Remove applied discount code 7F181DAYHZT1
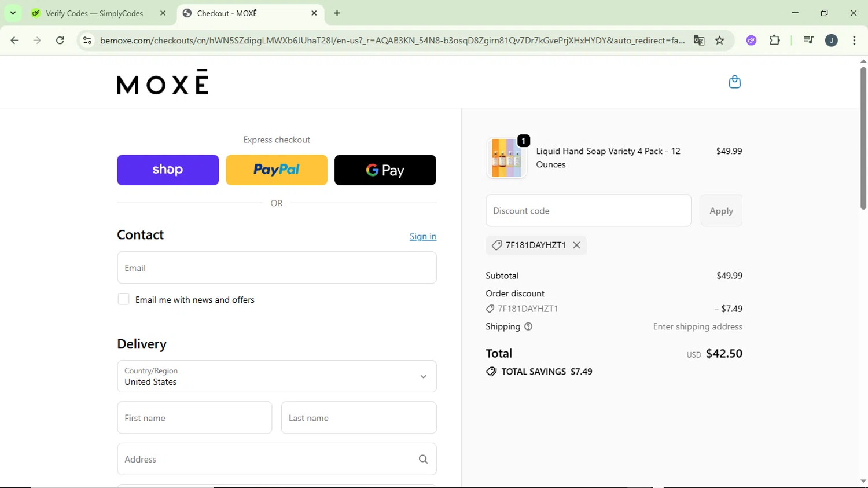Image resolution: width=868 pixels, height=488 pixels. pos(576,245)
